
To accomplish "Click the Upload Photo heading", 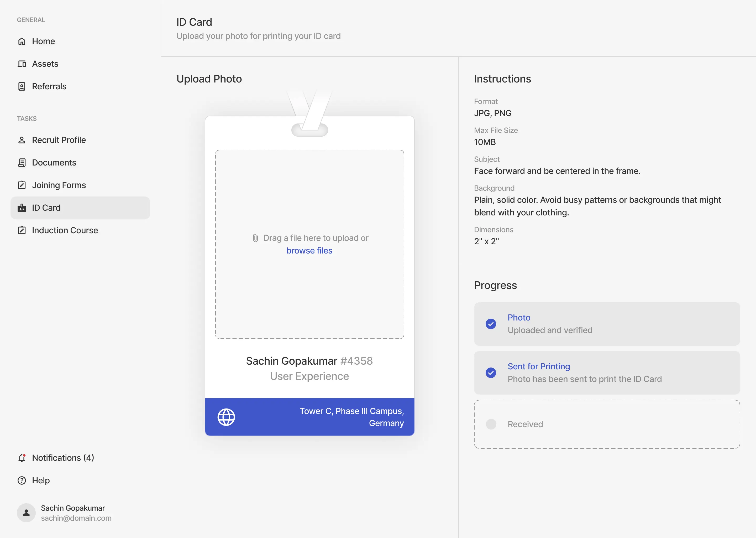I will pos(209,79).
